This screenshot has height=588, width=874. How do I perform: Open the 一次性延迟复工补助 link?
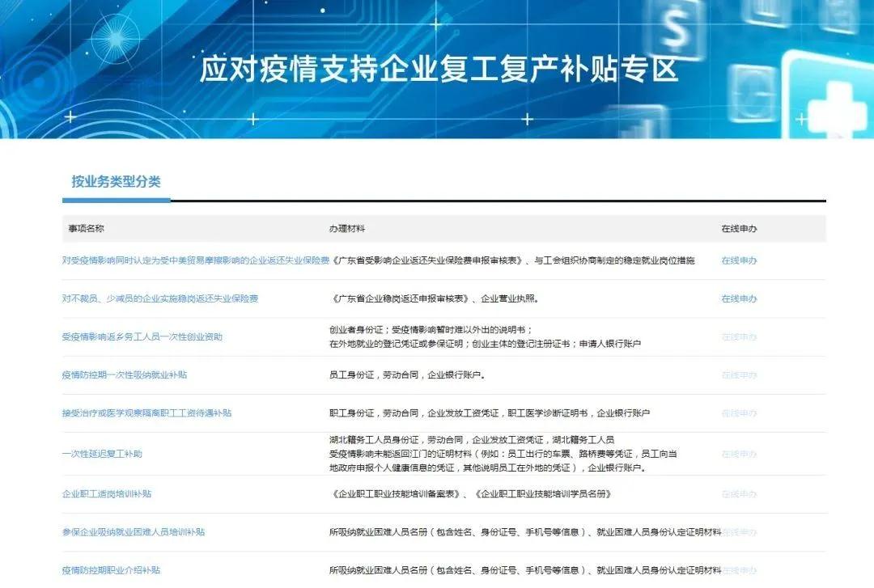[x=102, y=454]
